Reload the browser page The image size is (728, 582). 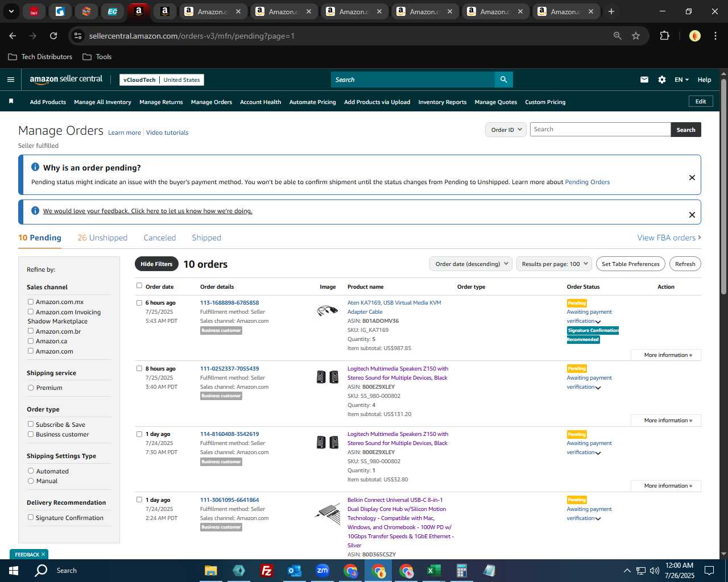click(x=53, y=36)
